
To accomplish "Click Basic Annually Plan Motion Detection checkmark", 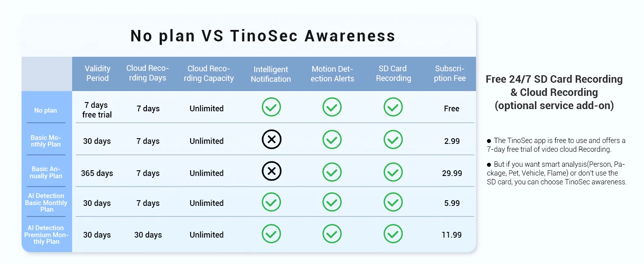I will click(332, 172).
